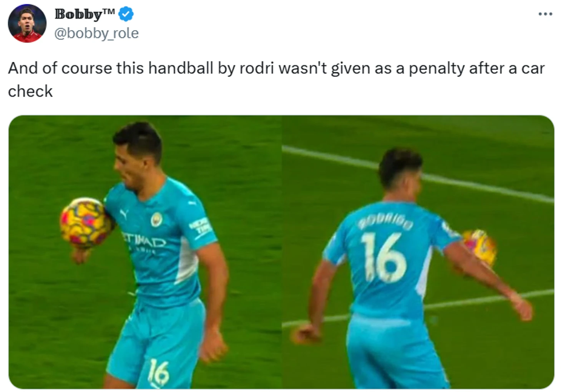
Task: Click the word "check" on the second line
Action: (x=30, y=91)
